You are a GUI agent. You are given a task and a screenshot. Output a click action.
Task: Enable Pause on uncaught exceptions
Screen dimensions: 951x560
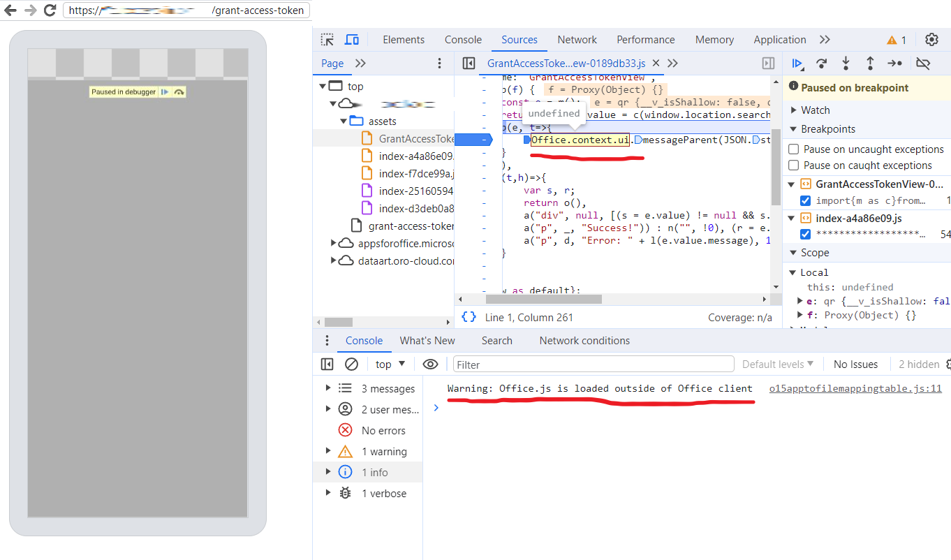[x=793, y=149]
